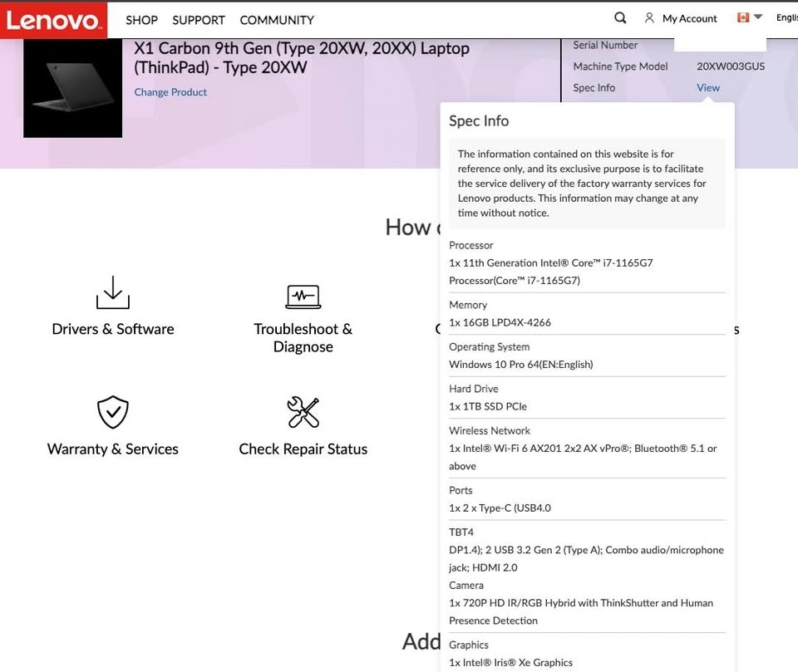Click the My Account text link
Viewport: 798px width, 672px height.
(689, 18)
